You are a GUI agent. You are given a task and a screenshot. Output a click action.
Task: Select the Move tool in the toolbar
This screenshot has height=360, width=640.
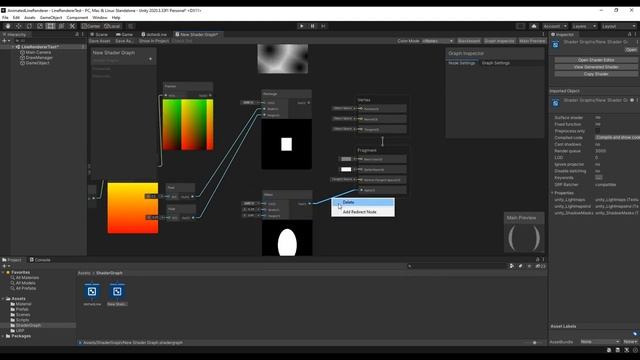click(x=18, y=26)
